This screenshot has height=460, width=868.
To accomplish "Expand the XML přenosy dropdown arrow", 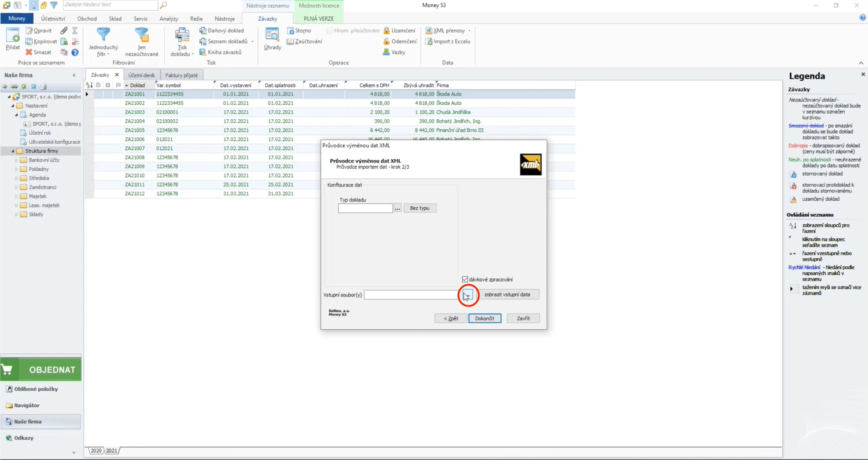I will click(x=470, y=31).
